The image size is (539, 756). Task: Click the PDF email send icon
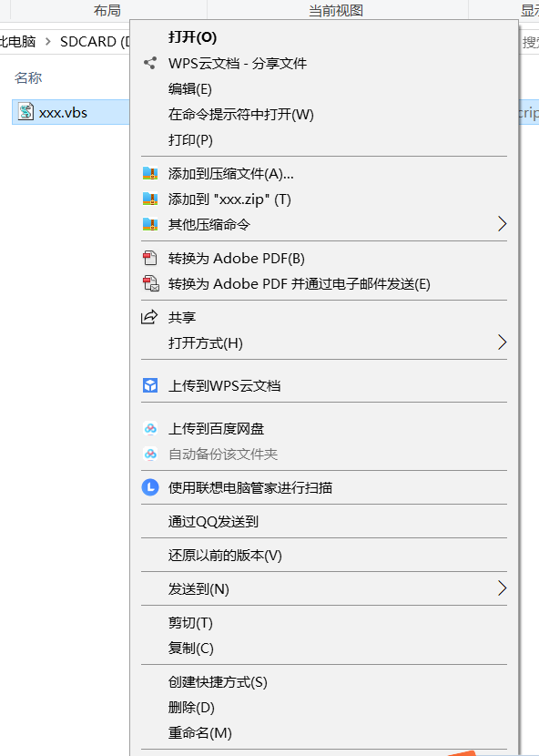151,284
